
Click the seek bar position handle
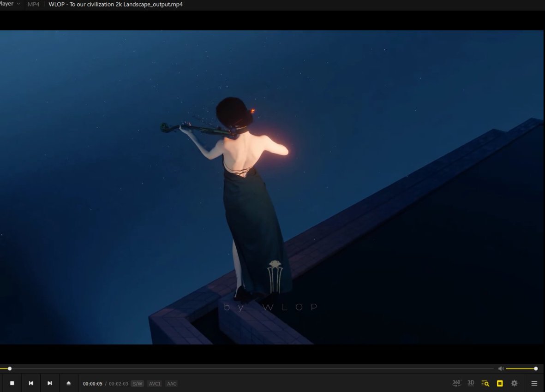click(x=10, y=368)
